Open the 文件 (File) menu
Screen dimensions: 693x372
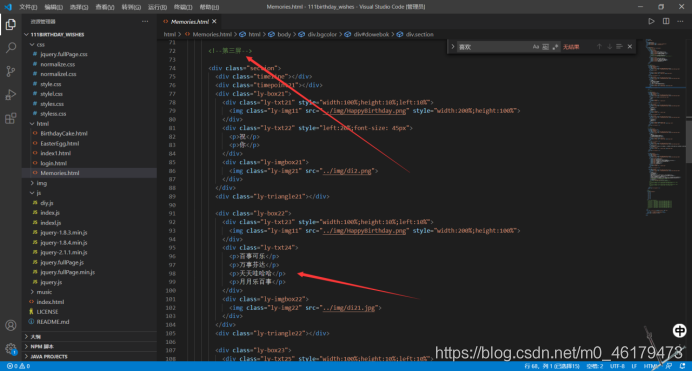(28, 7)
